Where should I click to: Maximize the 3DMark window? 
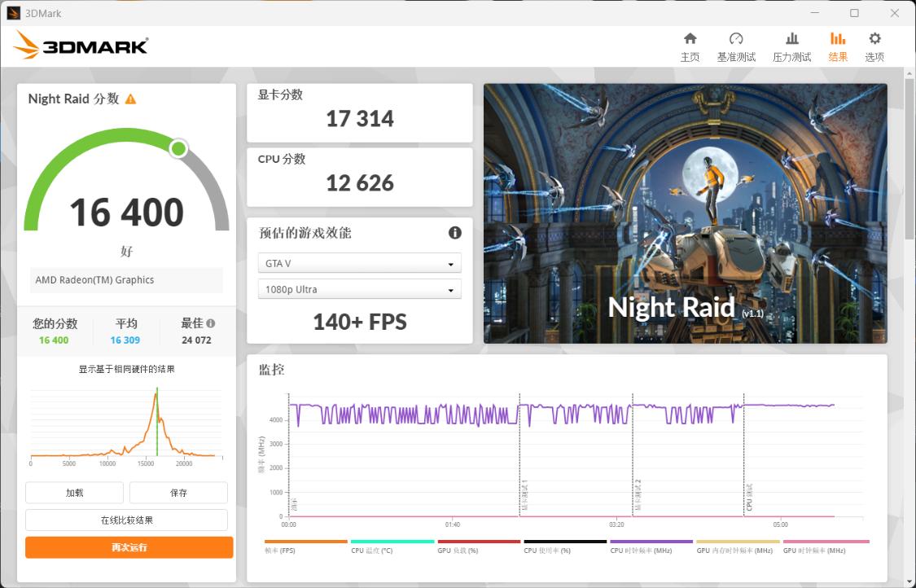click(854, 13)
